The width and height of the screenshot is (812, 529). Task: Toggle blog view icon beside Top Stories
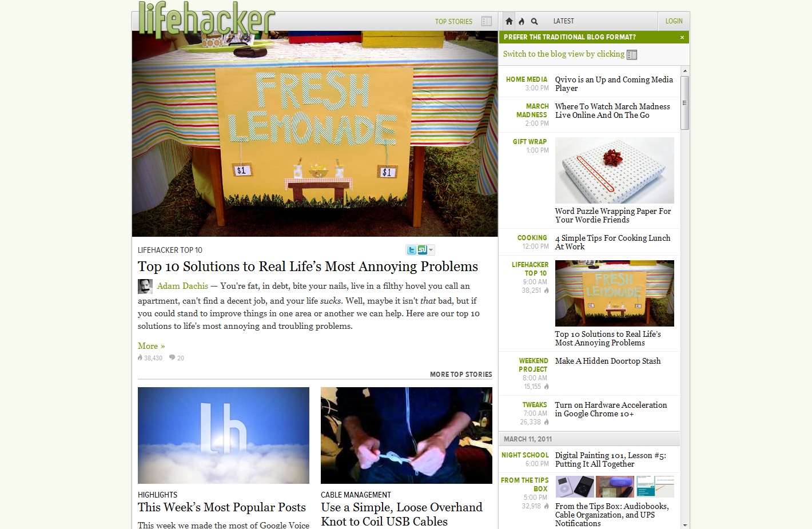[x=487, y=21]
